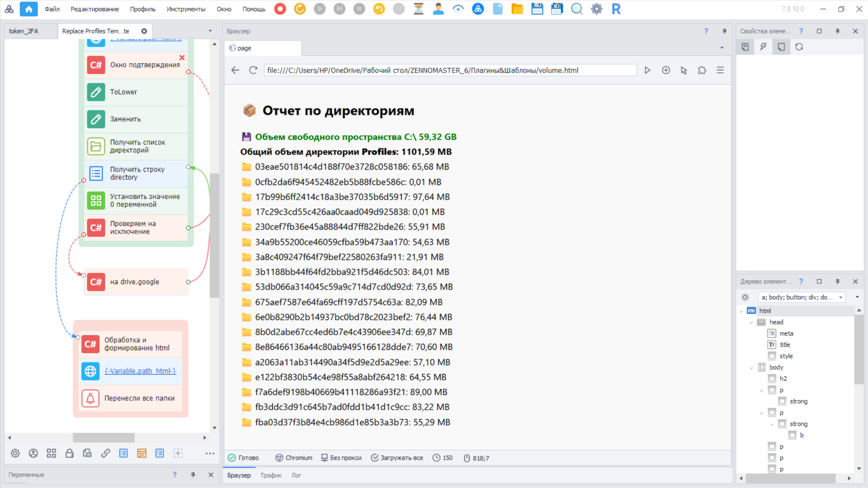Reload the browser page

click(253, 70)
